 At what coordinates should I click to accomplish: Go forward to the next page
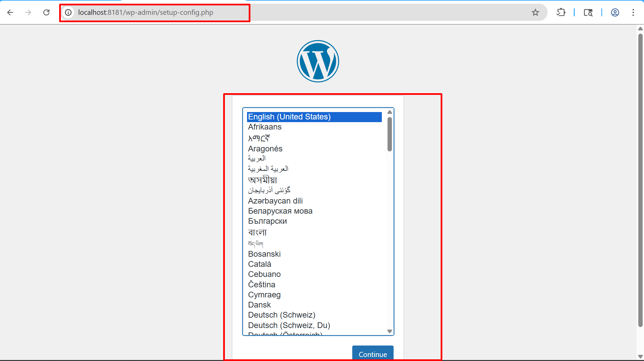click(x=28, y=12)
